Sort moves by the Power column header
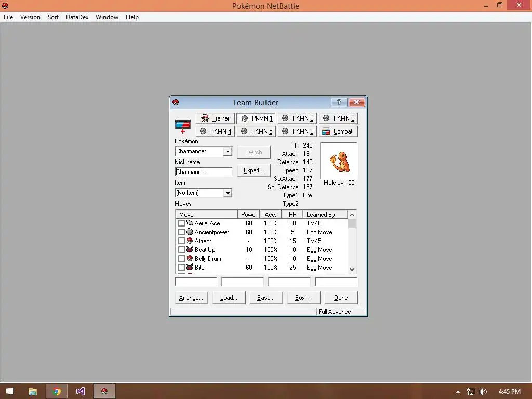The image size is (532, 399). 249,215
